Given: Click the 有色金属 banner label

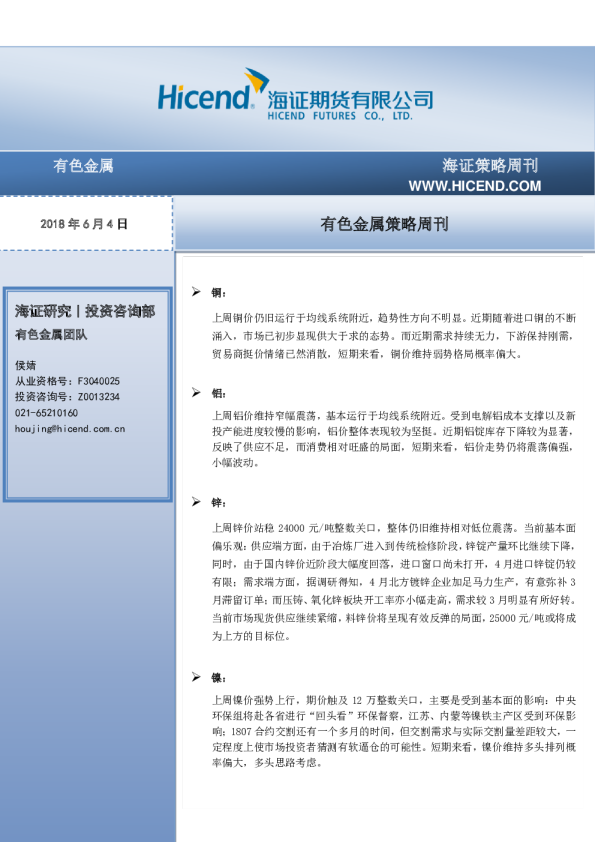Looking at the screenshot, I should tap(83, 165).
